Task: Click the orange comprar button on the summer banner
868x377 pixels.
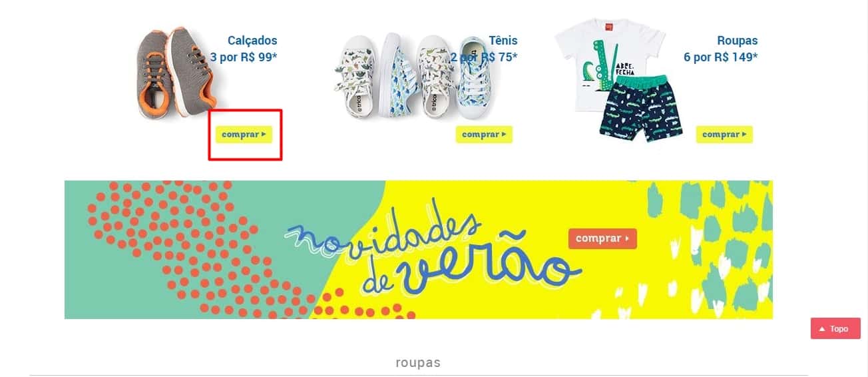Action: coord(602,238)
